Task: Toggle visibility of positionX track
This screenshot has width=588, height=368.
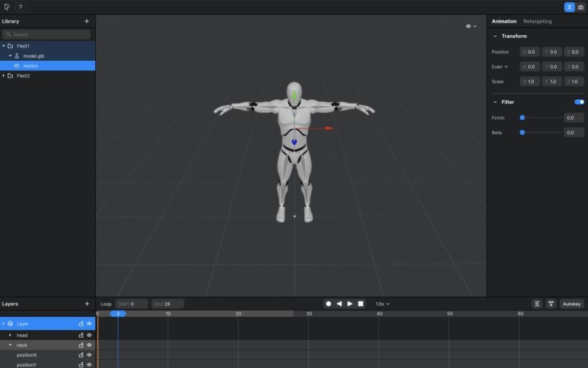Action: pyautogui.click(x=89, y=355)
